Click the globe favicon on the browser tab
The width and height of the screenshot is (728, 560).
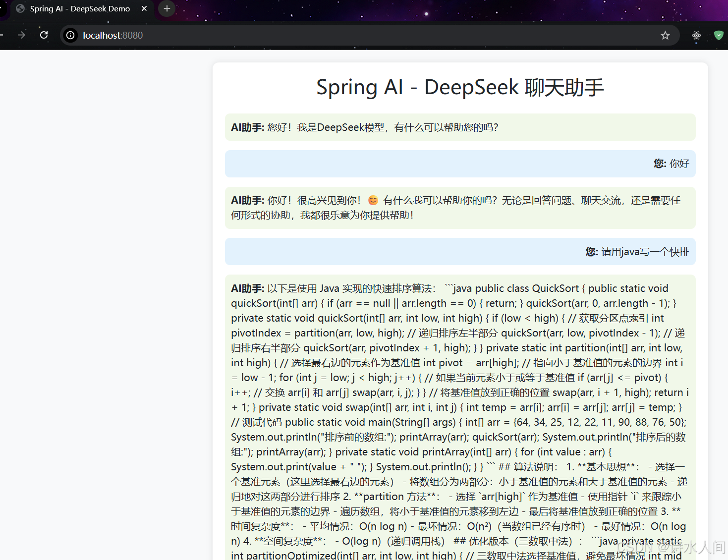[x=20, y=8]
